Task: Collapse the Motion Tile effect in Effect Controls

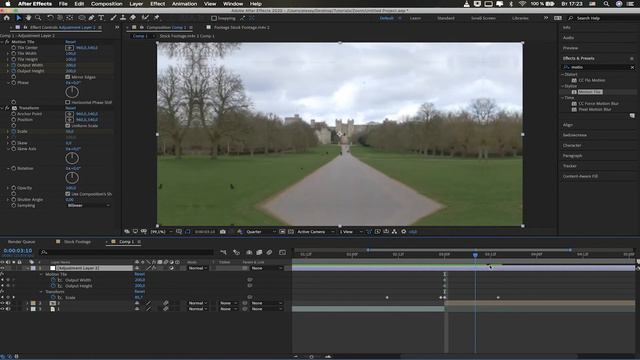Action: click(2, 42)
